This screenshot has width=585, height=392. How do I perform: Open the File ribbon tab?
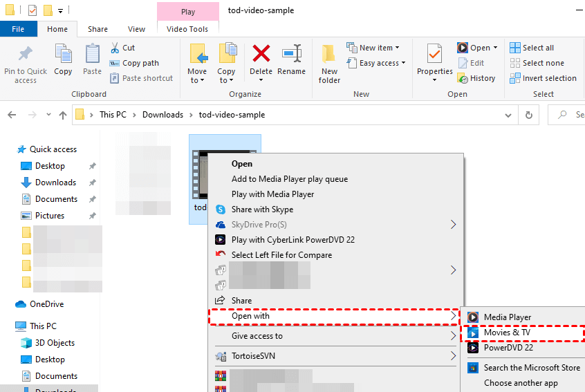click(x=18, y=29)
